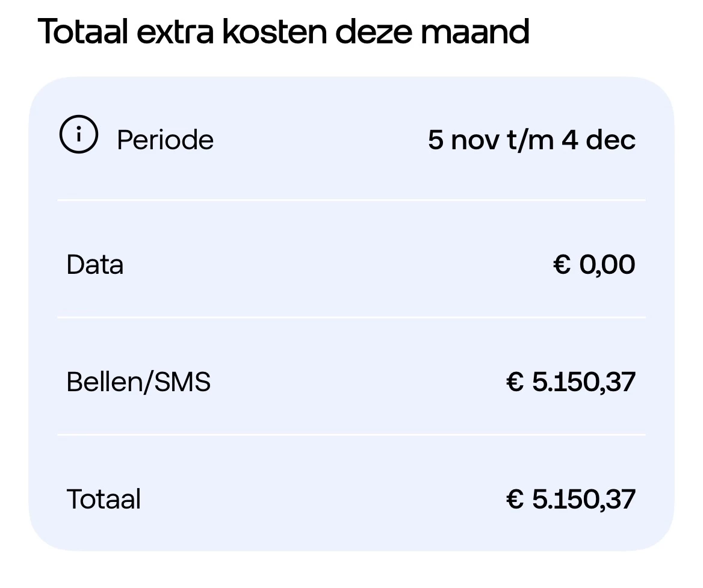Viewport: 703px width, 588px height.
Task: Click the Data amount € 0,00
Action: click(594, 265)
